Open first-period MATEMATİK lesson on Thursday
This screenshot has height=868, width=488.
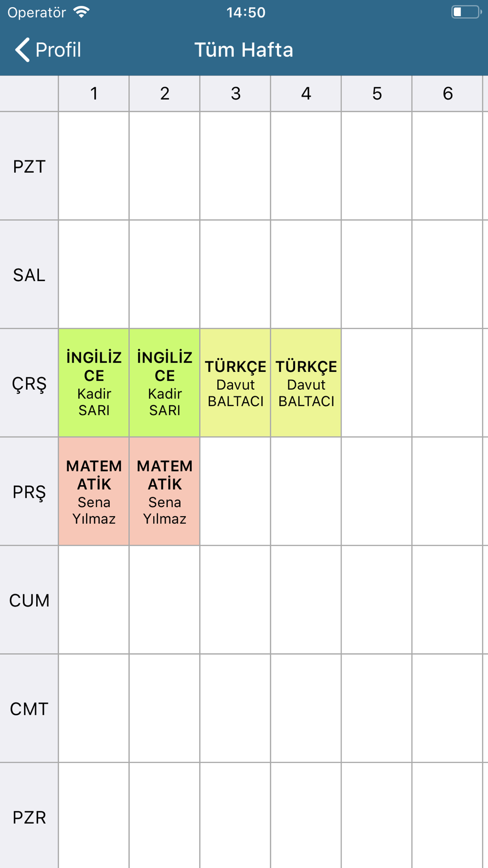[x=94, y=491]
